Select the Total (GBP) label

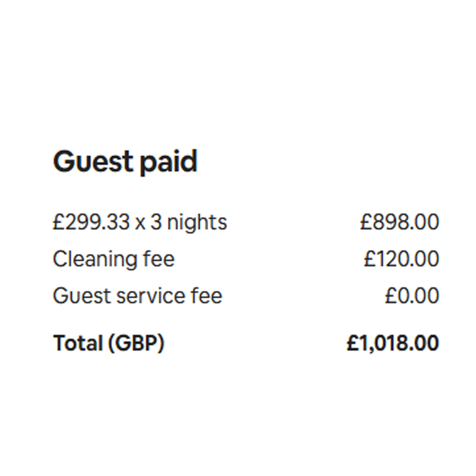point(109,343)
